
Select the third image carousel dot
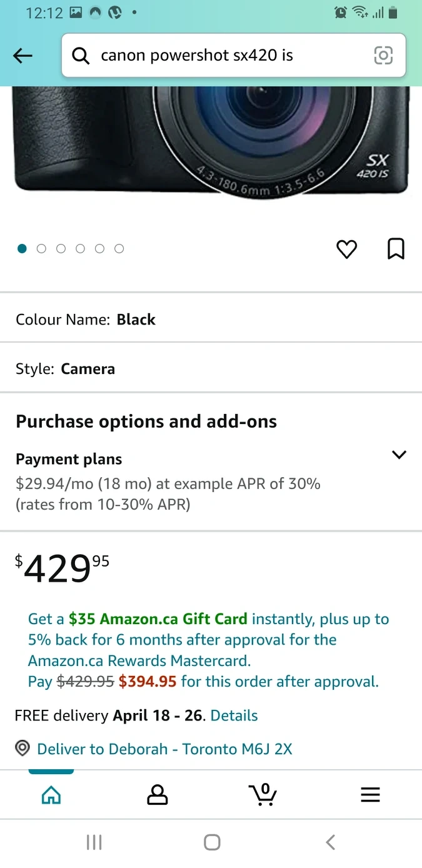61,249
